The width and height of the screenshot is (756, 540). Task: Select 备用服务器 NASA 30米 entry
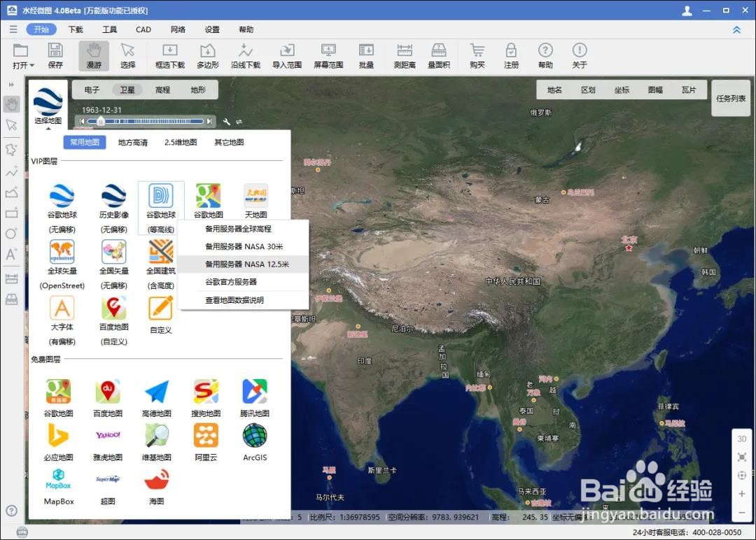244,246
